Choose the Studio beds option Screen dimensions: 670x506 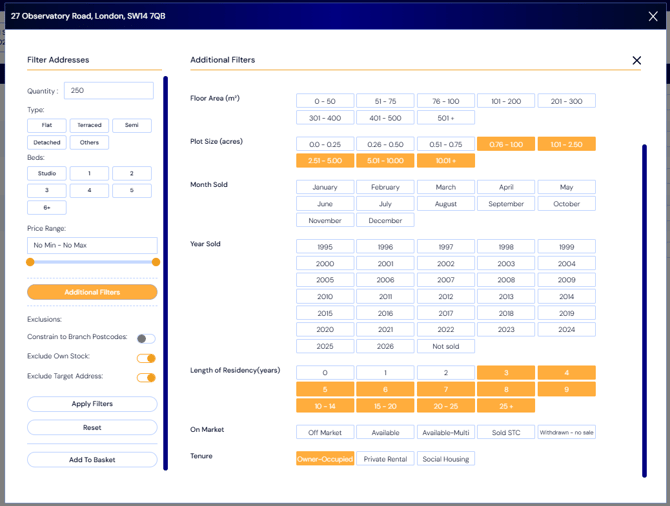pos(47,173)
